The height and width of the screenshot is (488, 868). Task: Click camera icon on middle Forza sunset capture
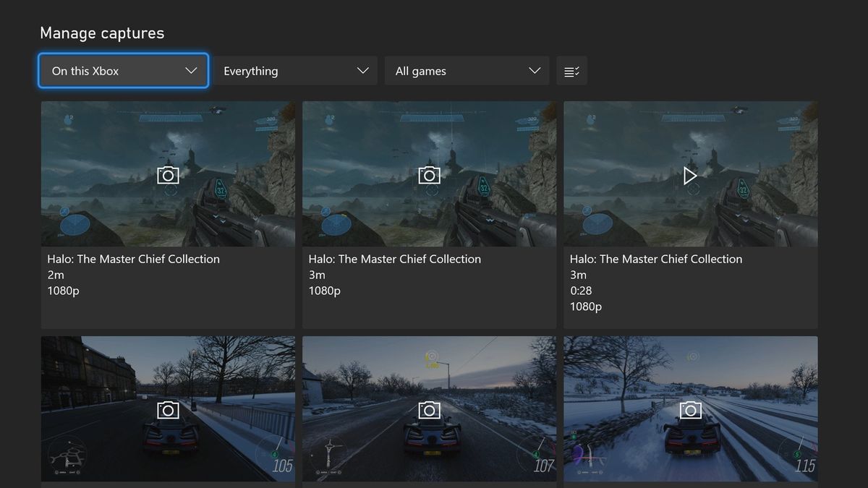[429, 409]
